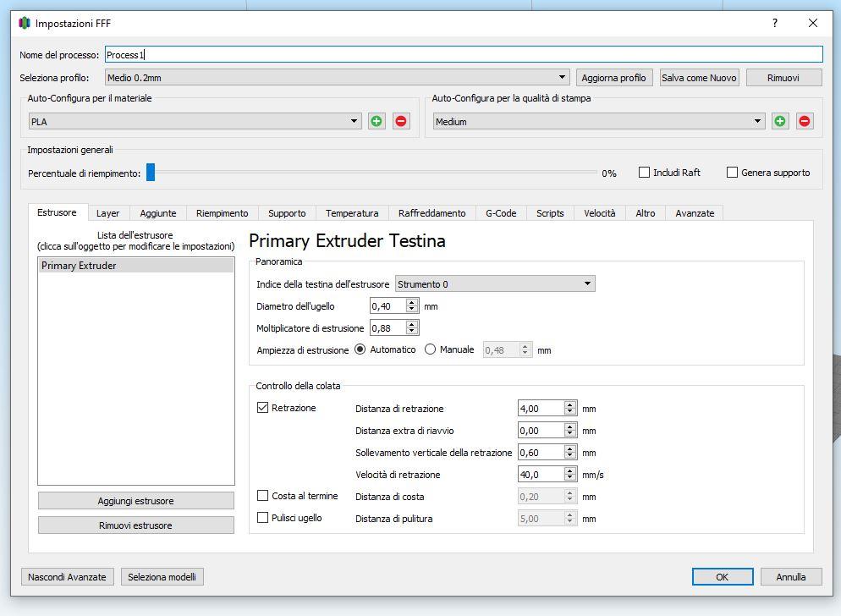Enable the Costa al termine option
The image size is (841, 616).
click(263, 496)
